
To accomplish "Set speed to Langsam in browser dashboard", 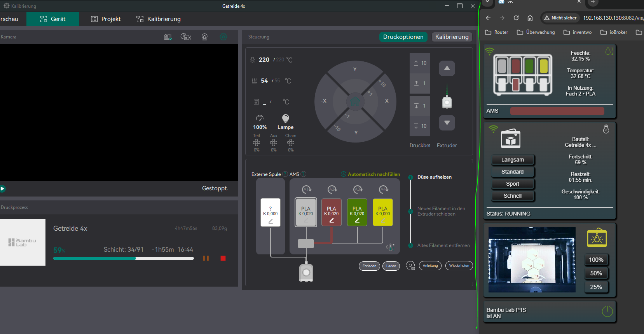I will [512, 160].
